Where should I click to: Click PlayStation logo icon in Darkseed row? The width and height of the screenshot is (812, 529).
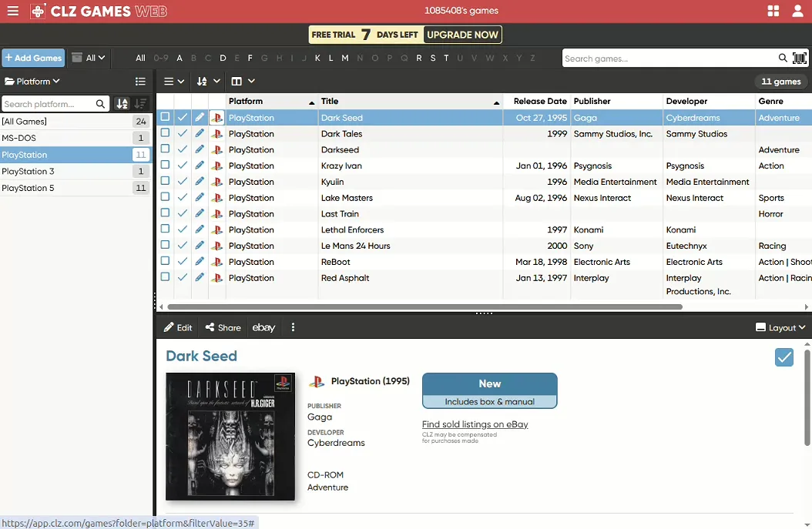[x=217, y=149]
